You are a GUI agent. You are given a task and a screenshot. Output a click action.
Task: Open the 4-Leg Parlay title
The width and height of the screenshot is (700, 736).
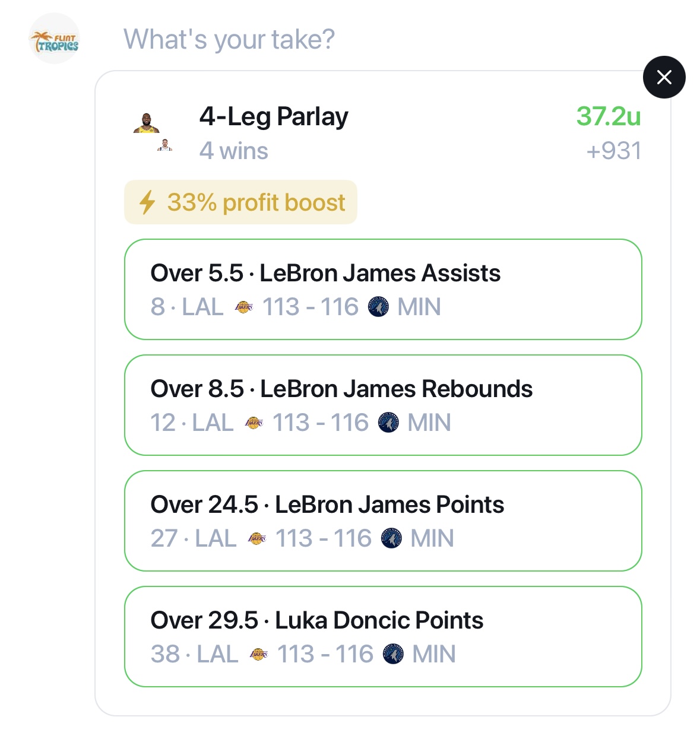pyautogui.click(x=274, y=116)
